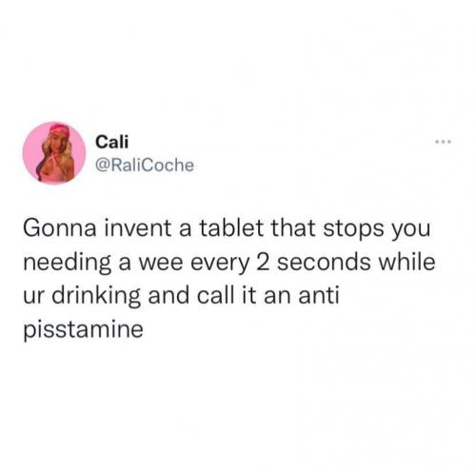Open the @RaliCoche handle
The width and height of the screenshot is (476, 471).
[145, 166]
